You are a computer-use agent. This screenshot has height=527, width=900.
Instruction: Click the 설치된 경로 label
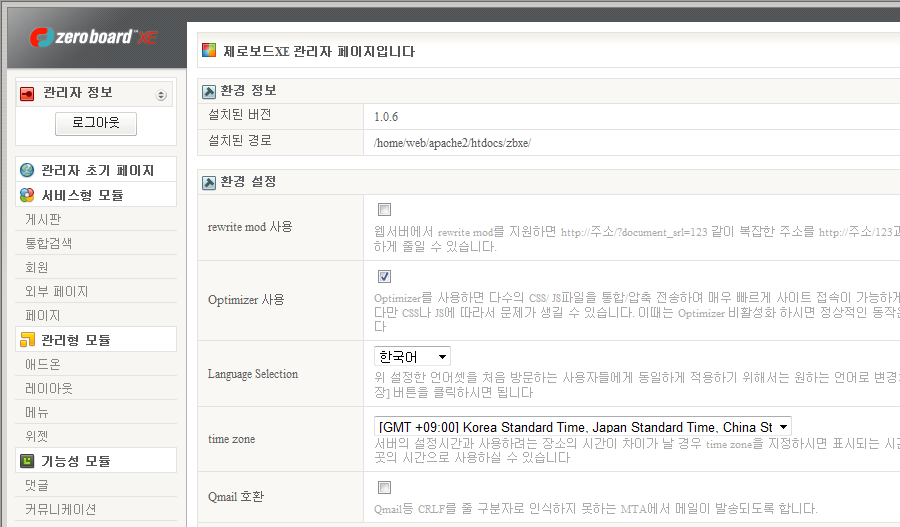tap(239, 141)
